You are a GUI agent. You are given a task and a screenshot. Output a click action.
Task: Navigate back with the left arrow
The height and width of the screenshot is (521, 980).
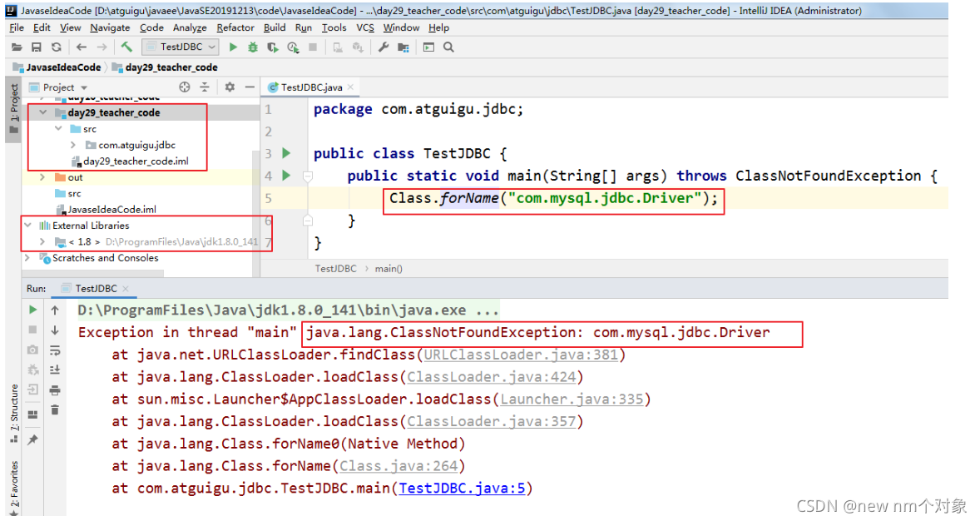[82, 47]
